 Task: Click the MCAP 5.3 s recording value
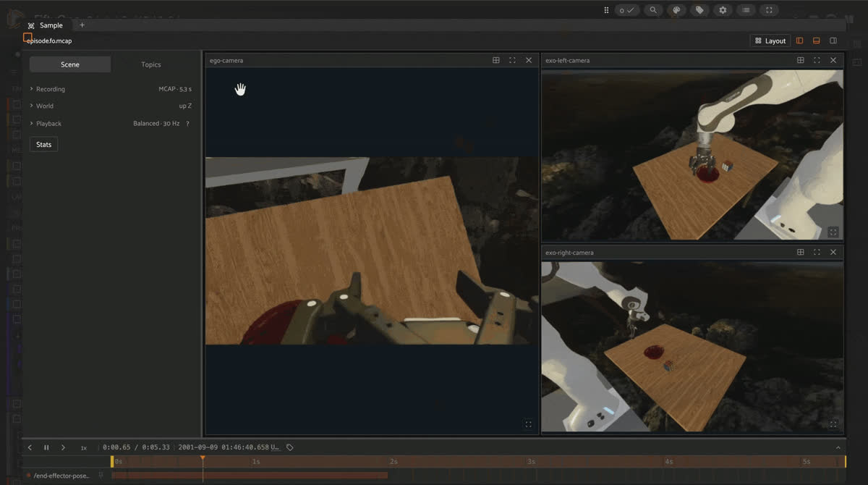(175, 89)
